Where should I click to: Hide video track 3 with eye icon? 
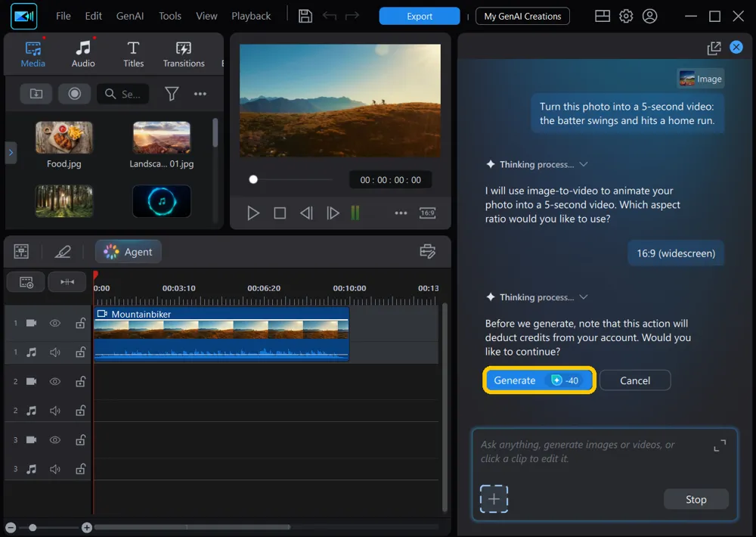point(55,440)
